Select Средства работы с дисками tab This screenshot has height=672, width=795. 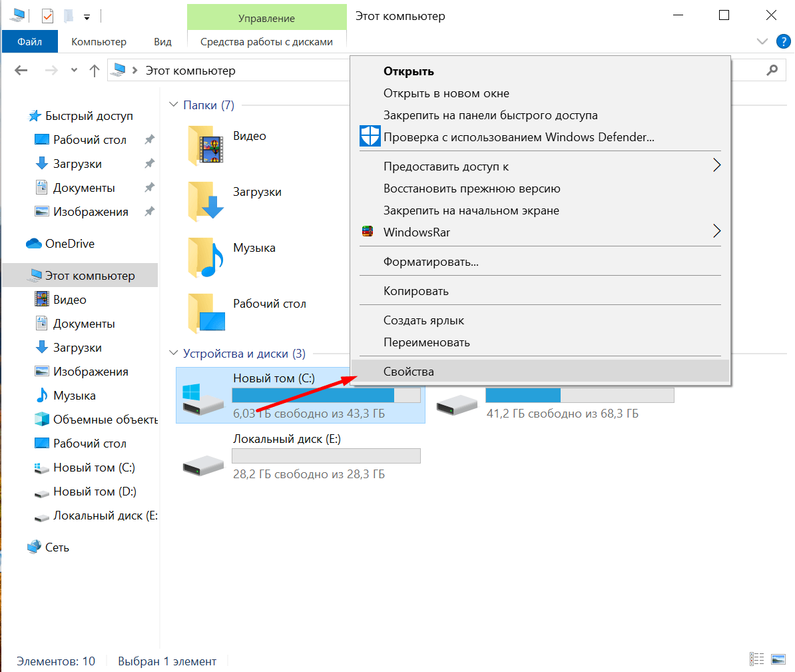click(267, 41)
